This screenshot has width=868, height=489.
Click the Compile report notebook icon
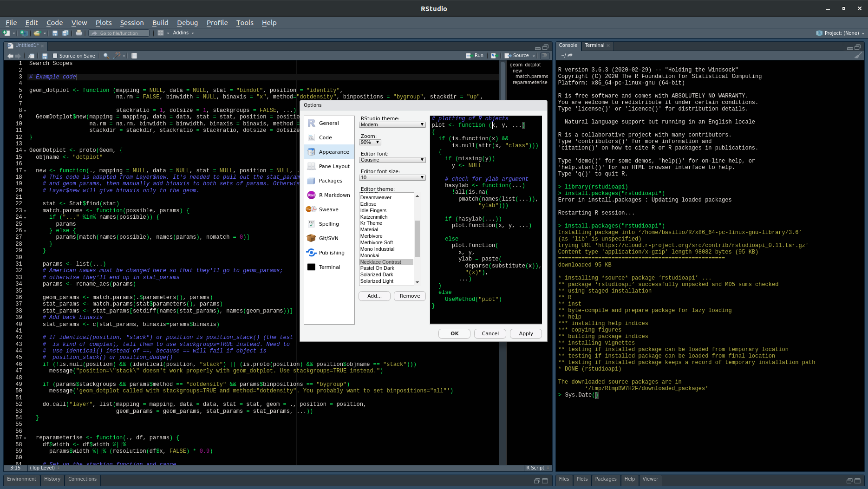click(x=134, y=56)
